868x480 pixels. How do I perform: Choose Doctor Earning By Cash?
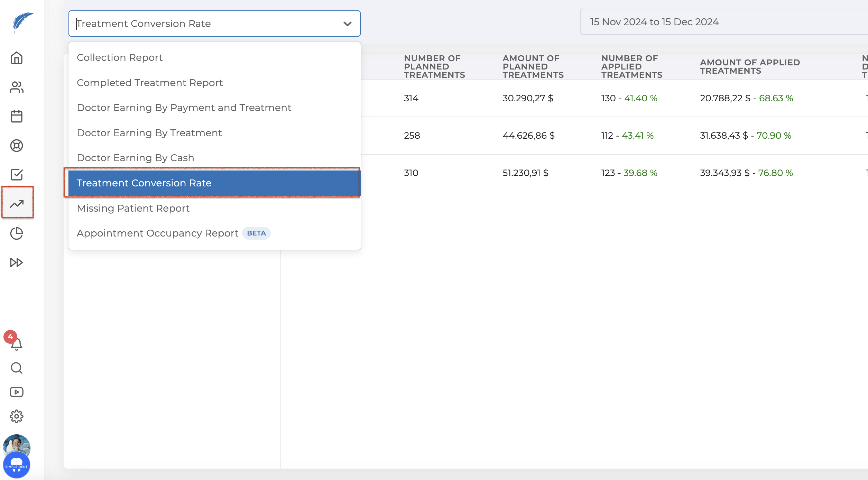click(136, 158)
